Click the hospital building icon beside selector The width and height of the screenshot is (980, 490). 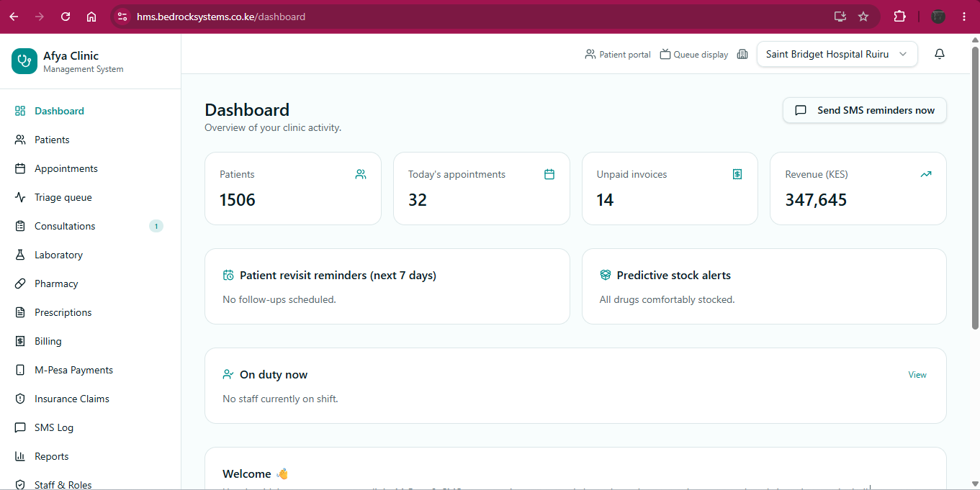coord(742,54)
